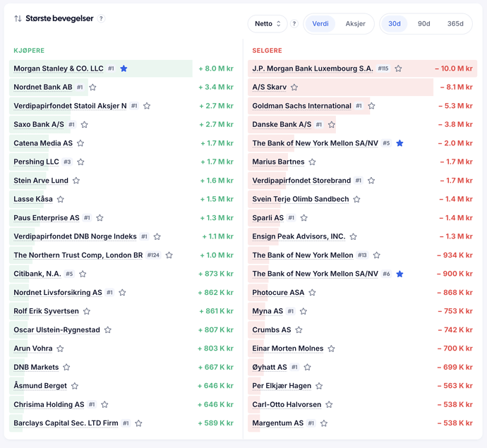Favorite Catena Media AS with star
The height and width of the screenshot is (448, 487).
tap(80, 143)
